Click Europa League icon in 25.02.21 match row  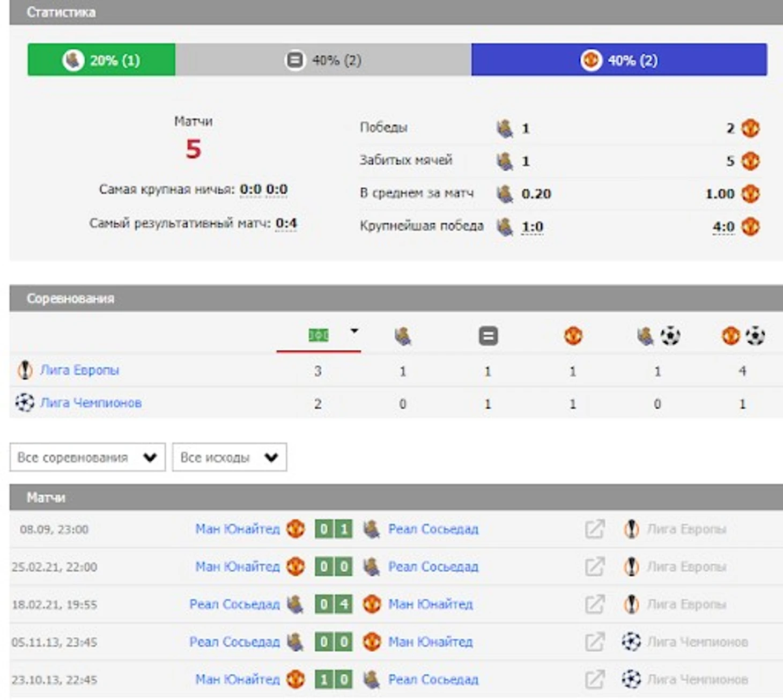(631, 566)
